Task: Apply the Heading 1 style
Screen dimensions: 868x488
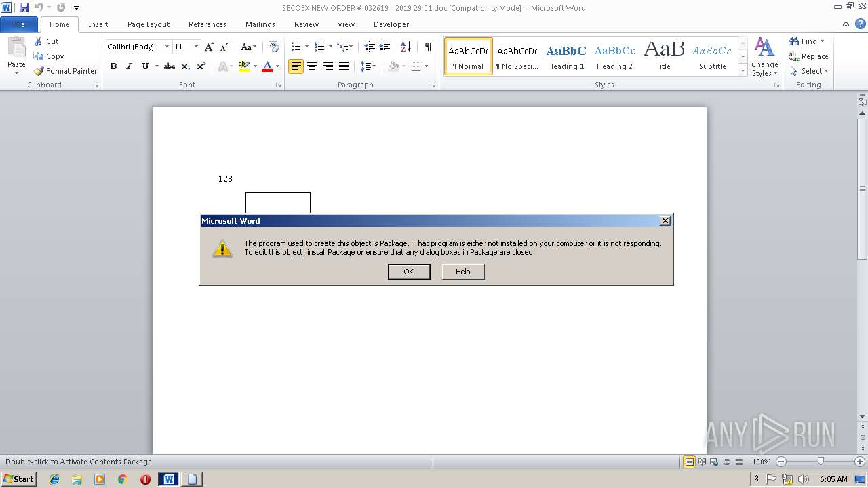Action: point(566,56)
